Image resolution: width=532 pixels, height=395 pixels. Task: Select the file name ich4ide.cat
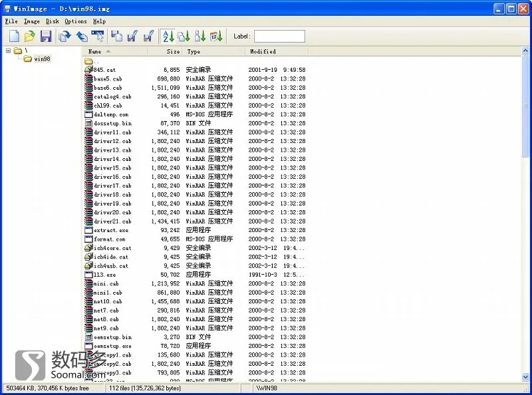tap(111, 257)
